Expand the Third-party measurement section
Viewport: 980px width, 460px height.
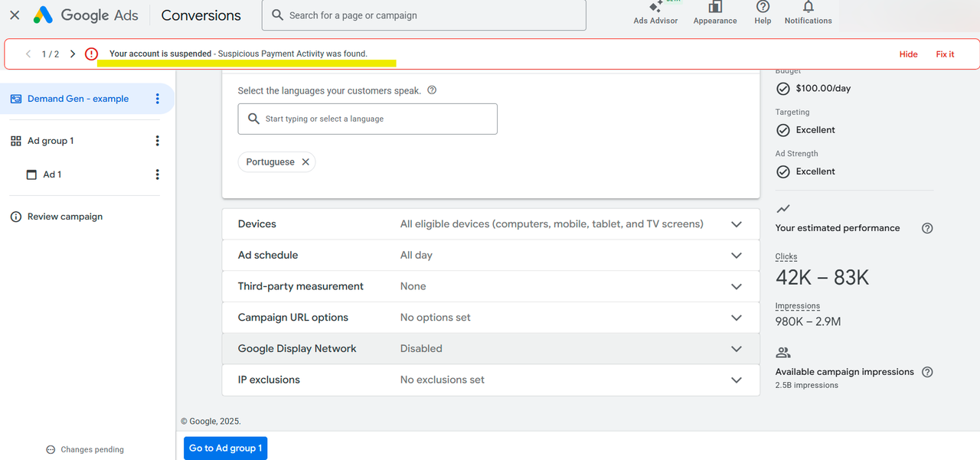737,286
